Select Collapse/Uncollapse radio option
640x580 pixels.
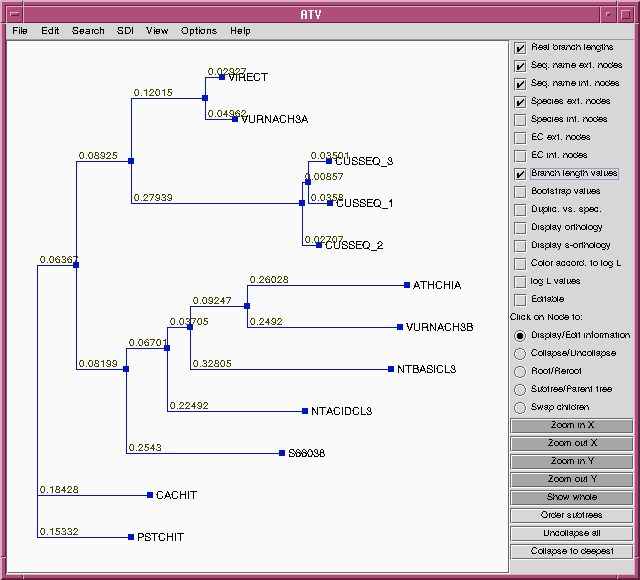520,353
